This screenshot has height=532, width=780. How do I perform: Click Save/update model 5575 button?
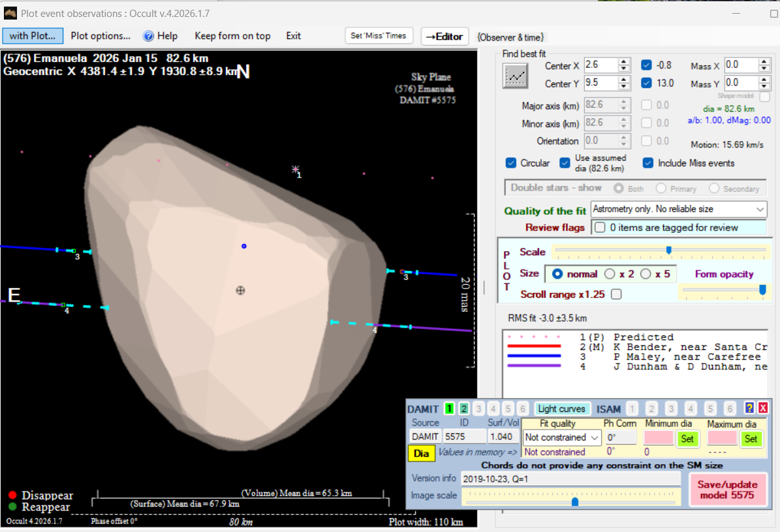pyautogui.click(x=727, y=490)
